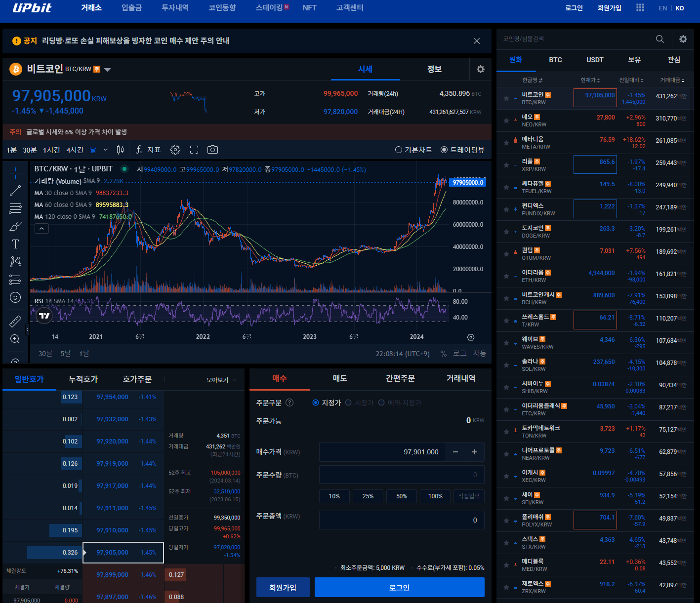This screenshot has width=700, height=603.
Task: Decrease buy price with minus stepper
Action: pyautogui.click(x=455, y=452)
